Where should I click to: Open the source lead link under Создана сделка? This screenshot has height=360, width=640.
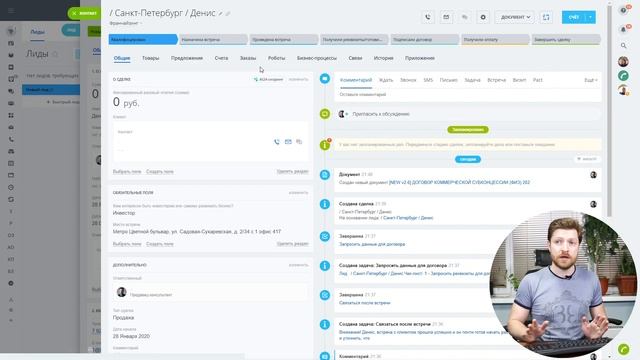click(x=407, y=218)
